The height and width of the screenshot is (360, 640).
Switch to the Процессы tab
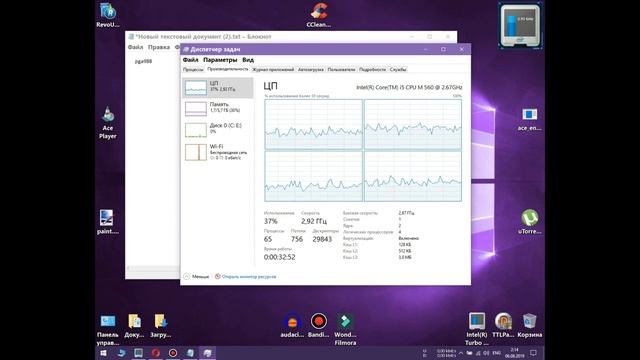(193, 70)
